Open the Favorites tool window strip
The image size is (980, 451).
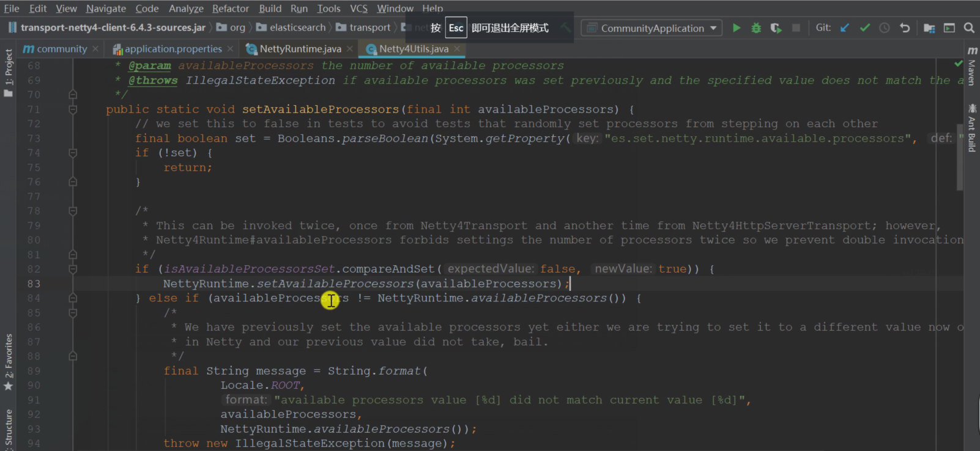click(8, 362)
